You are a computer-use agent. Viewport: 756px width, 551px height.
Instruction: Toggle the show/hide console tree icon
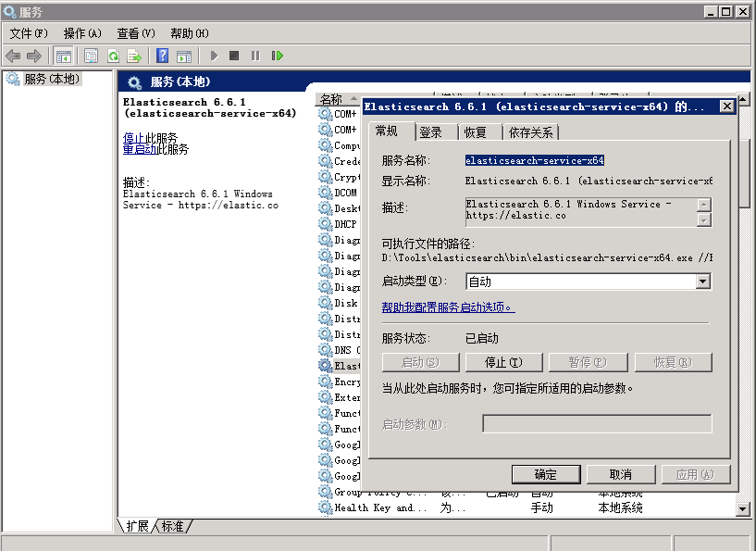coord(63,56)
